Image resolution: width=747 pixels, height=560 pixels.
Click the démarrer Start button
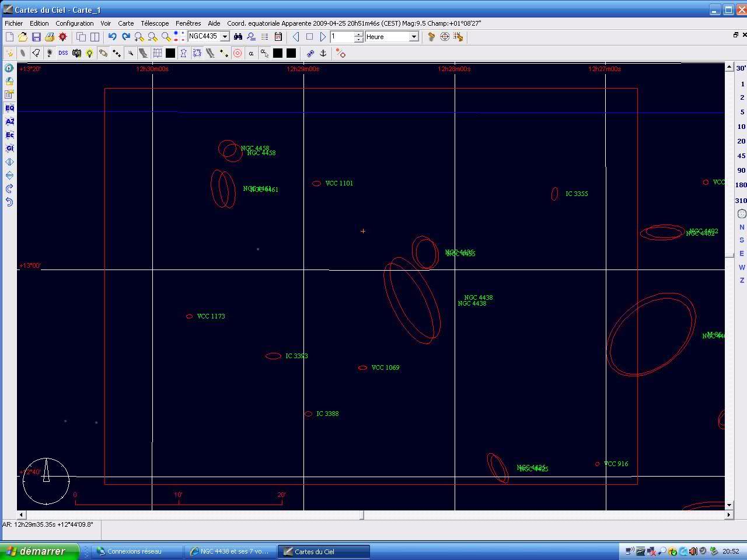(x=40, y=551)
